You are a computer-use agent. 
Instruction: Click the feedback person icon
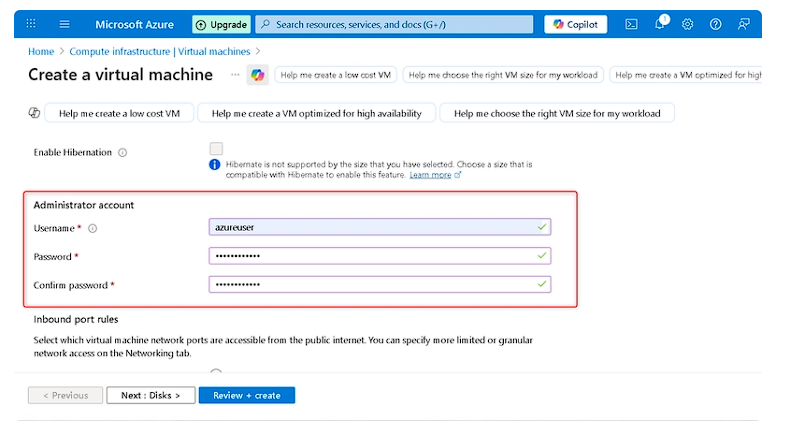(x=743, y=24)
